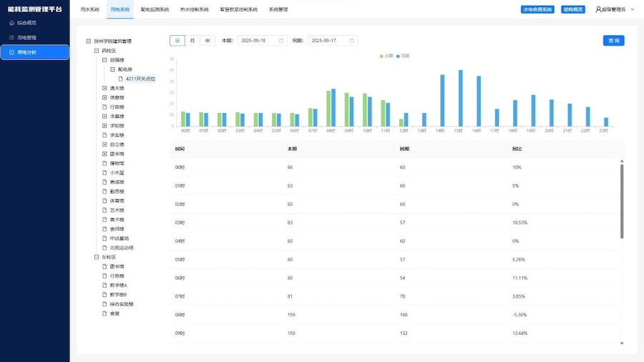Select the 年 period option
Viewport: 644px width, 362px height.
pos(208,41)
